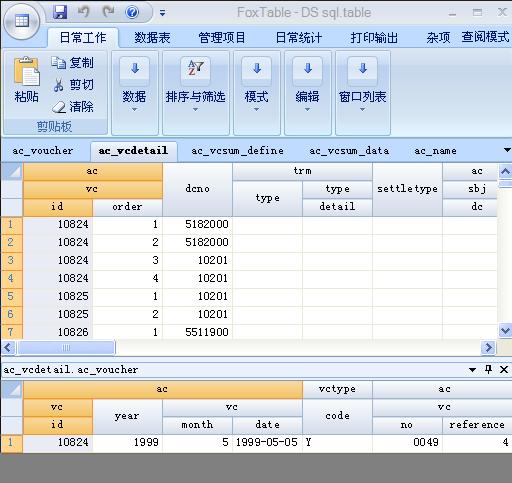This screenshot has width=512, height=483.
Task: Switch to the 打印输出 ribbon tab
Action: tap(374, 37)
